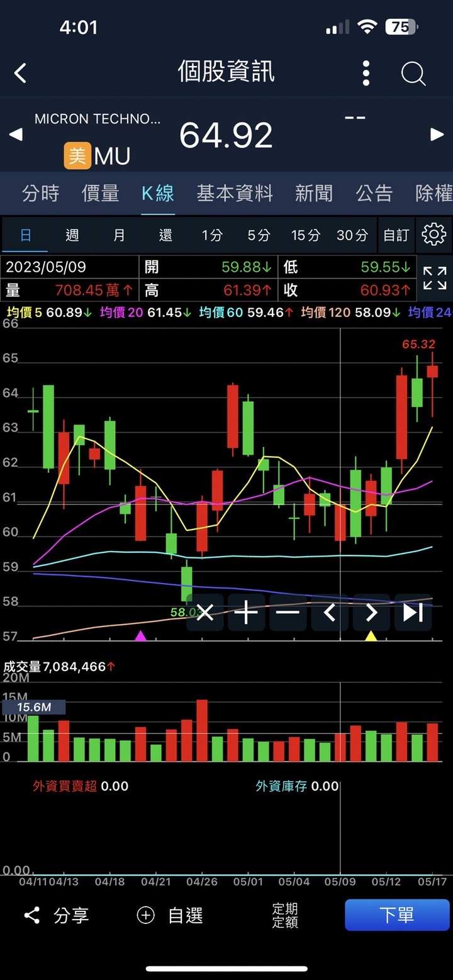This screenshot has width=453, height=980.
Task: Select the 價量 tab
Action: pyautogui.click(x=100, y=193)
